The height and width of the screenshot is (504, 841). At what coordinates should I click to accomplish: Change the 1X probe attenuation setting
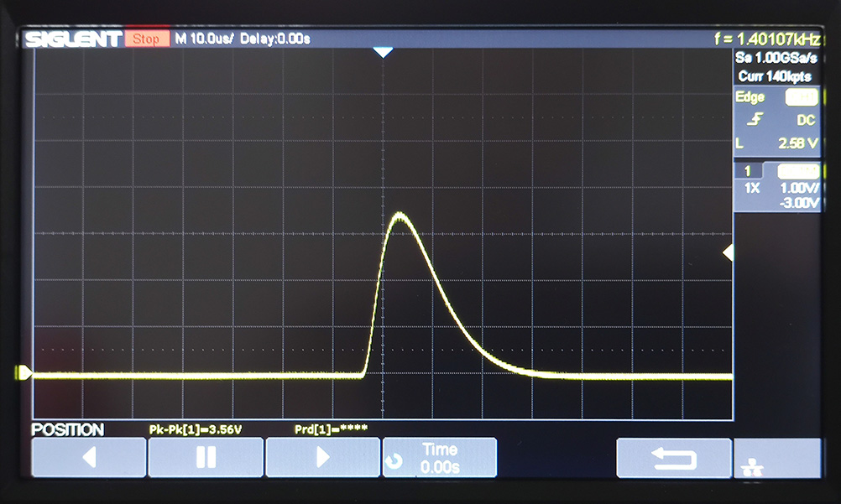pos(750,188)
